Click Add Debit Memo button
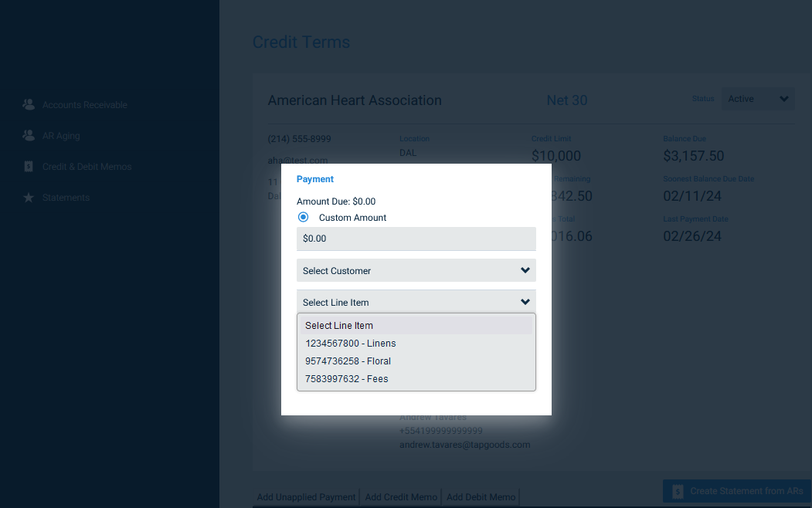Image resolution: width=812 pixels, height=508 pixels. click(481, 497)
